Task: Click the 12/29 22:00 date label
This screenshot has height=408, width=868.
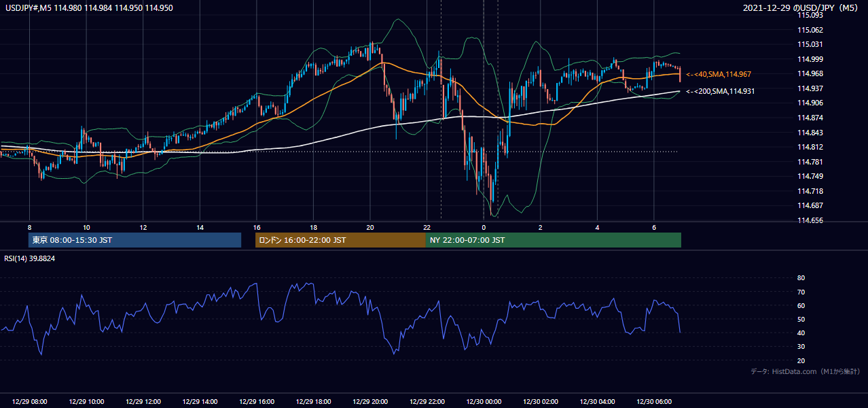Action: pyautogui.click(x=427, y=402)
